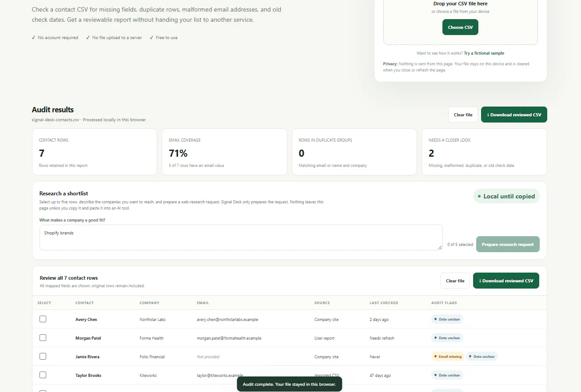This screenshot has height=392, width=581.
Task: Click the Kiteworks company cell
Action: [x=148, y=376]
